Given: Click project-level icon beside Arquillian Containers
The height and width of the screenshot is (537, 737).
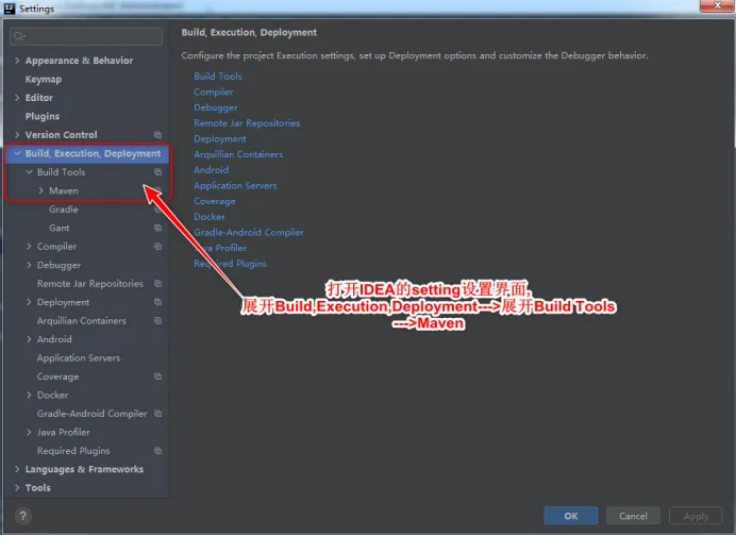Looking at the screenshot, I should [x=158, y=321].
